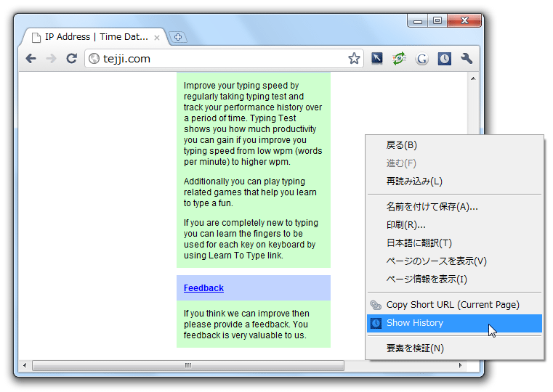Choose 日本語に翻訳(T) menu entry
Screen dimensions: 553x392
click(455, 243)
